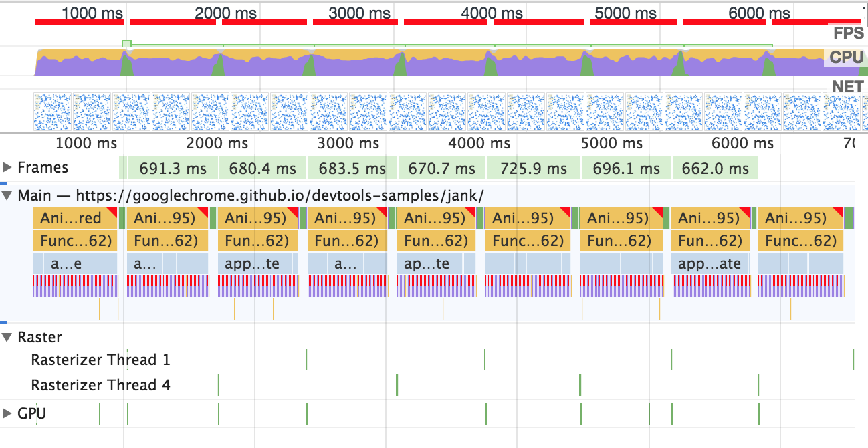Select first Func…62) function call block
The height and width of the screenshot is (448, 868).
pos(75,241)
